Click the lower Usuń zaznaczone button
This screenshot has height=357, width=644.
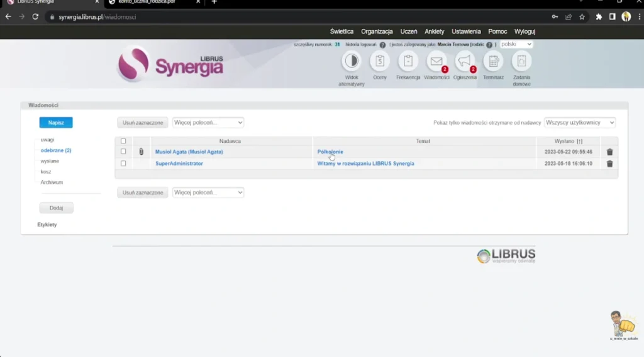(143, 193)
